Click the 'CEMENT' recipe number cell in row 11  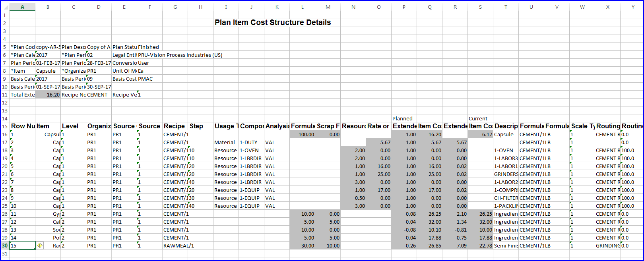coord(99,95)
